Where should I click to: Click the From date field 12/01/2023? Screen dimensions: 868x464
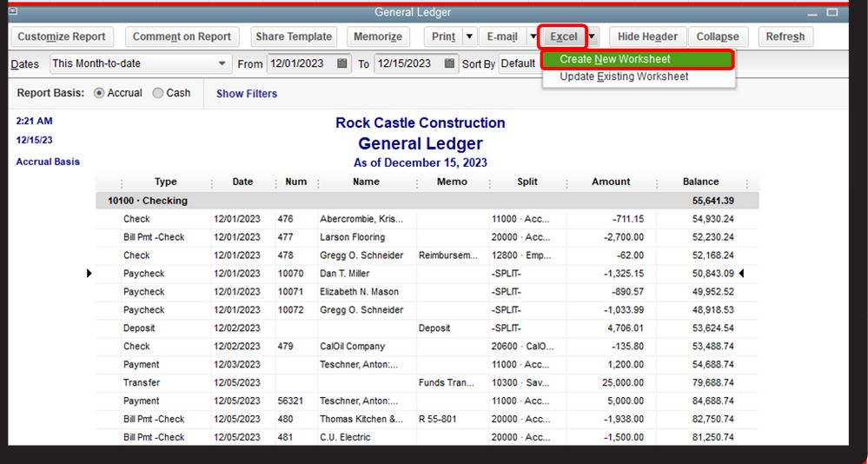[302, 63]
